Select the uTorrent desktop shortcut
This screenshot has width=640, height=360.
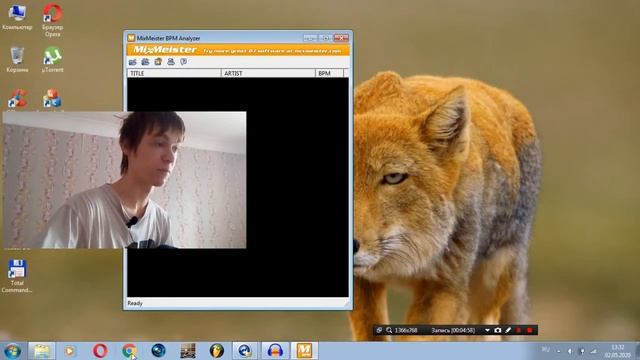click(52, 60)
